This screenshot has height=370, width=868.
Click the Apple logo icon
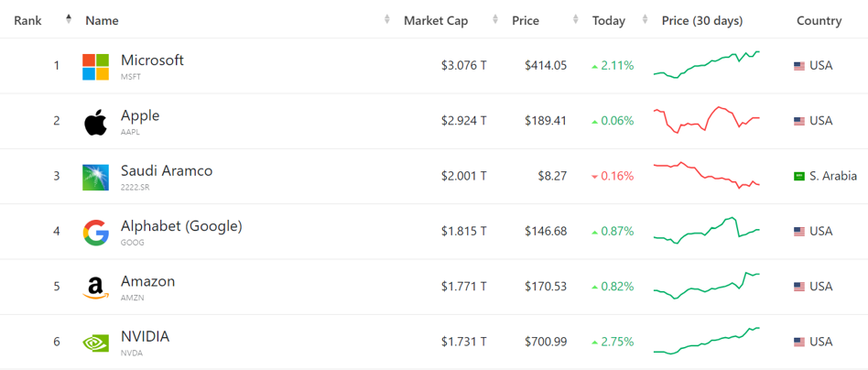click(x=95, y=121)
